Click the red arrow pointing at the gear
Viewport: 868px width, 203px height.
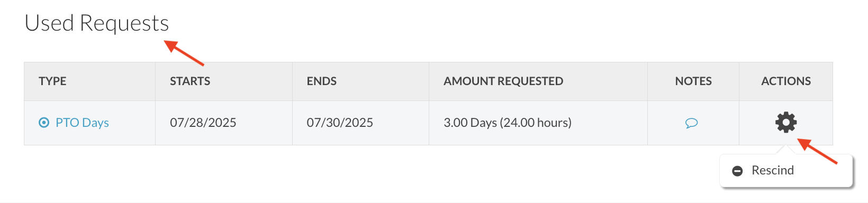click(x=817, y=151)
